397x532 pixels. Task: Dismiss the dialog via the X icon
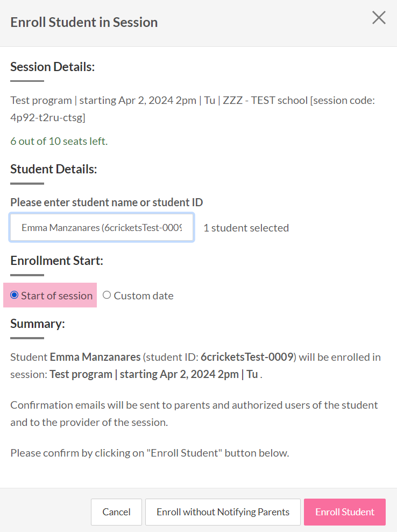pos(379,18)
